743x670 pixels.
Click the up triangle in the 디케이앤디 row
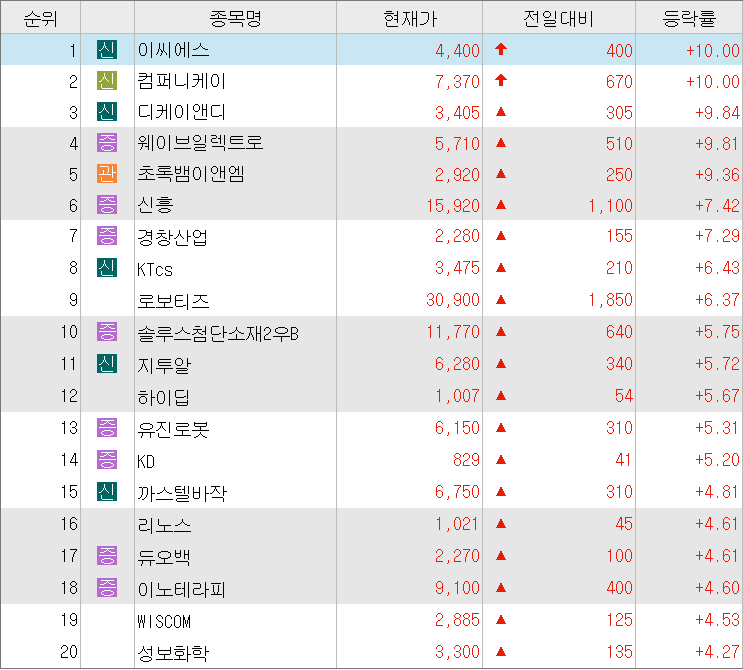pyautogui.click(x=501, y=112)
